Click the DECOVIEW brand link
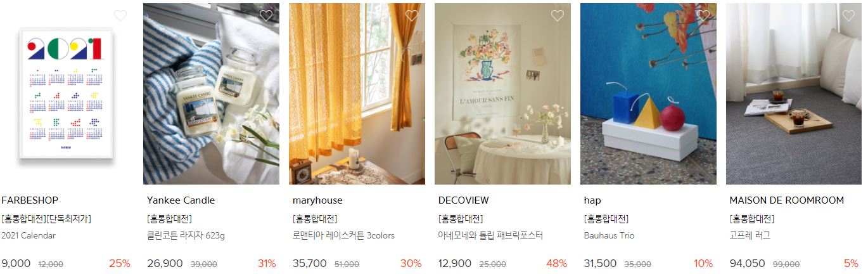Screen dimensions: 868x274 [x=463, y=200]
